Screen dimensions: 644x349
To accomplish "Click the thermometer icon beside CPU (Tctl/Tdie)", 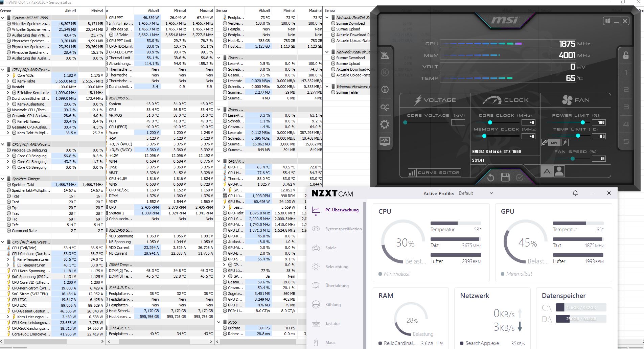I will (x=8, y=248).
